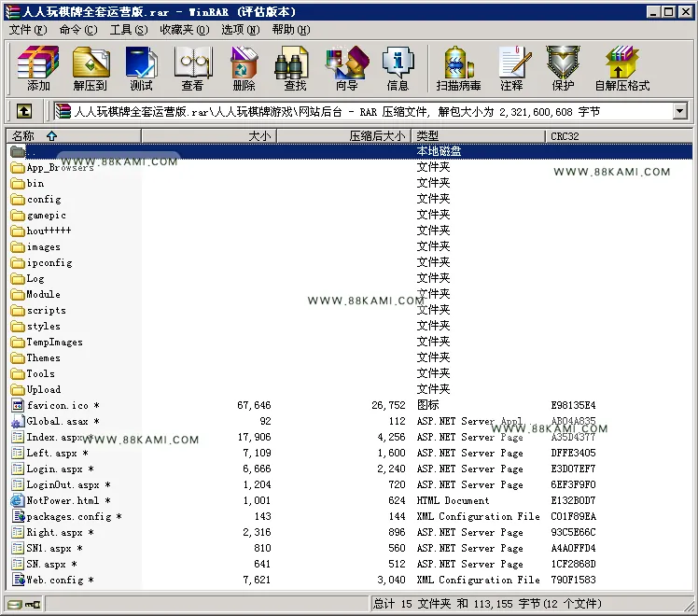Click the parent directory '..' folder icon

(x=18, y=152)
